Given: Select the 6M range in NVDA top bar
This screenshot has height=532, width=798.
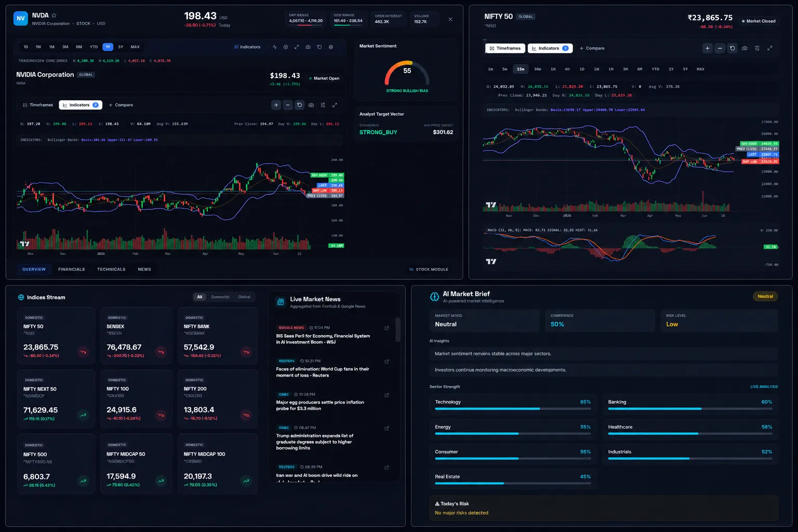Looking at the screenshot, I should (x=79, y=47).
